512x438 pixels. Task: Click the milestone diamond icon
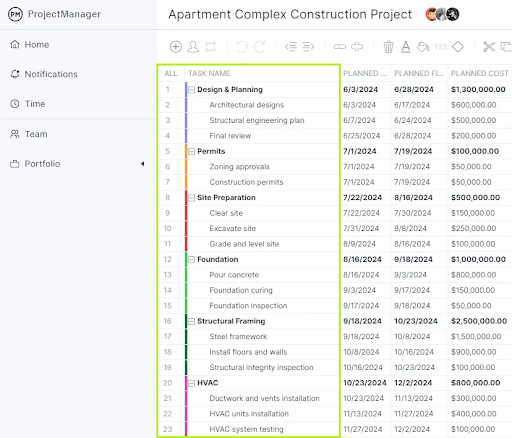click(x=458, y=47)
